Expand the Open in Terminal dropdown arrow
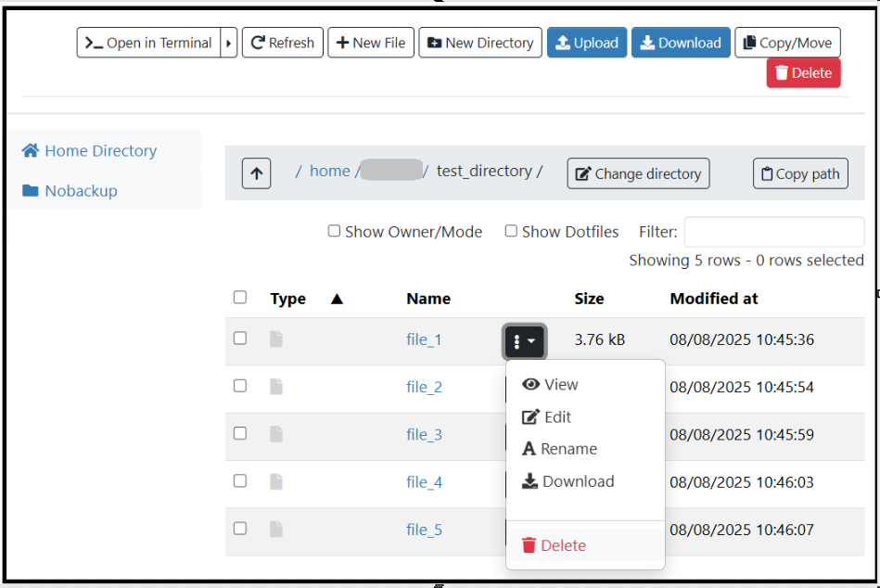Screen dimensions: 880x588 [x=229, y=43]
